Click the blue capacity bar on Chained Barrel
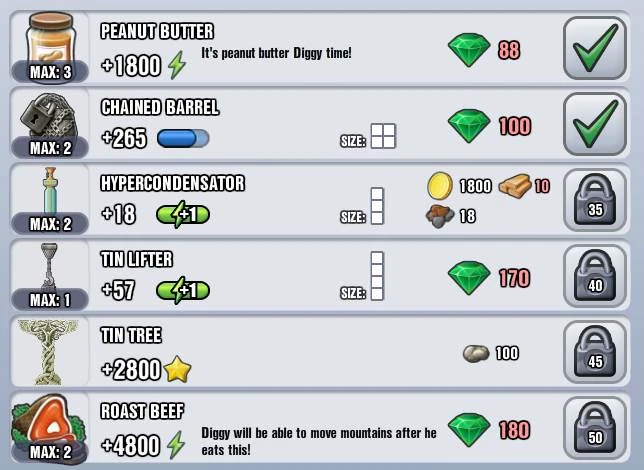This screenshot has height=470, width=644. (x=183, y=138)
